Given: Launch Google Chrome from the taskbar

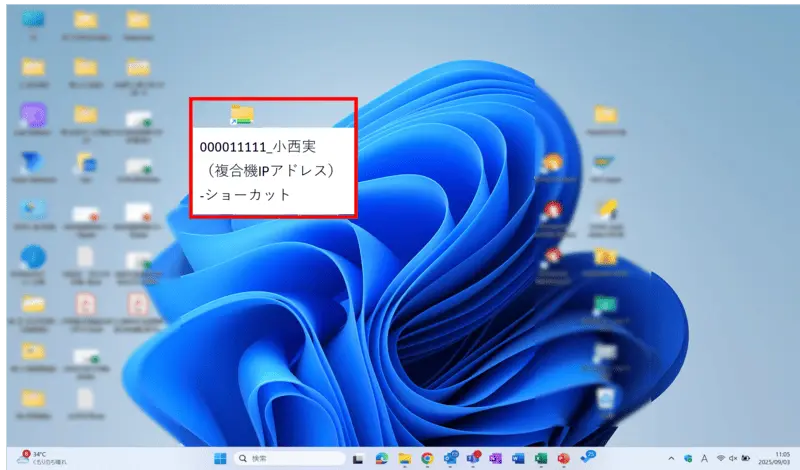Looking at the screenshot, I should pos(427,458).
